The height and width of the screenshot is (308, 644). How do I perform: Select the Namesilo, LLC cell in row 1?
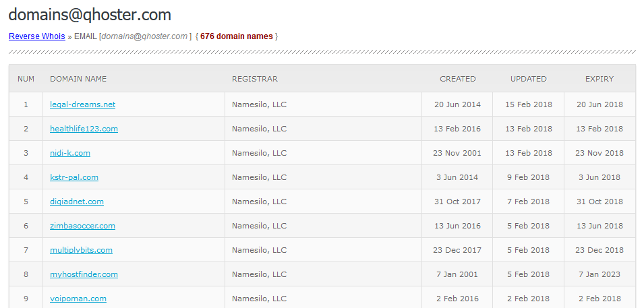pyautogui.click(x=323, y=104)
